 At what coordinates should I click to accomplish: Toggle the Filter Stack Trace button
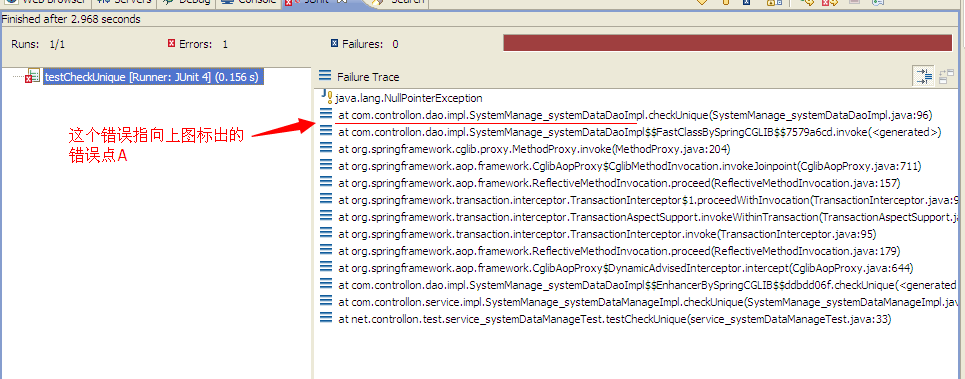[924, 76]
